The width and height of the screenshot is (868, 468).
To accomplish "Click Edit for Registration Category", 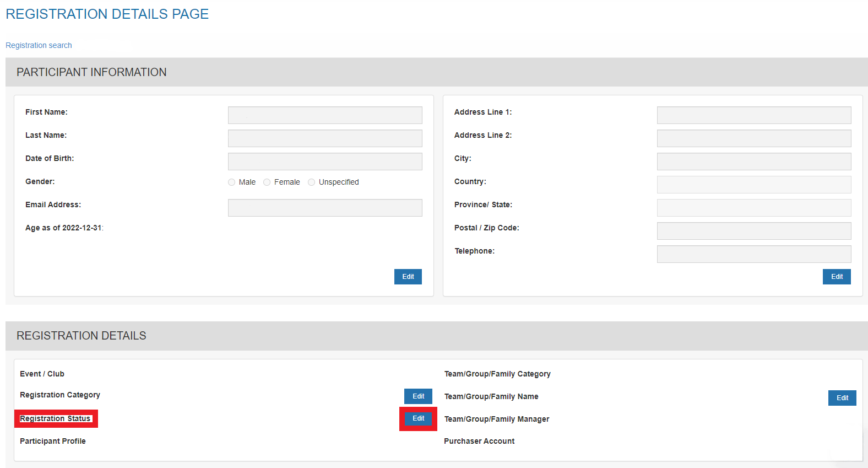I will 419,396.
